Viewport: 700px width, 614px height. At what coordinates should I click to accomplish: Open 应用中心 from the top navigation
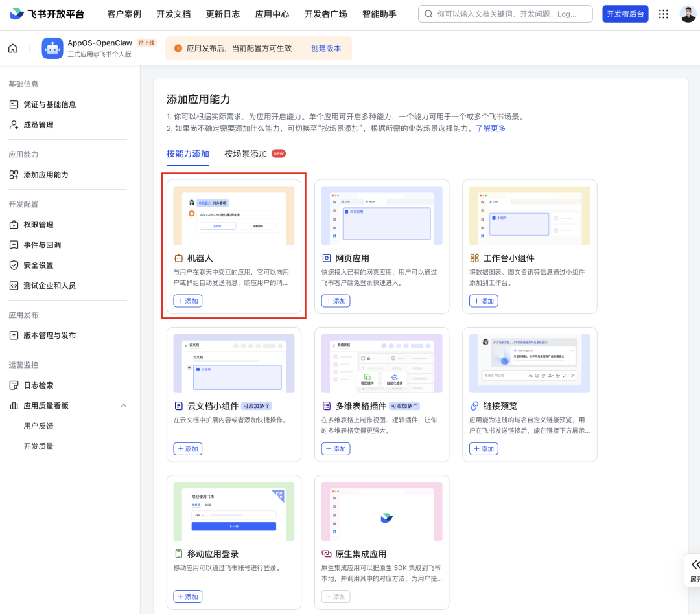(x=272, y=14)
